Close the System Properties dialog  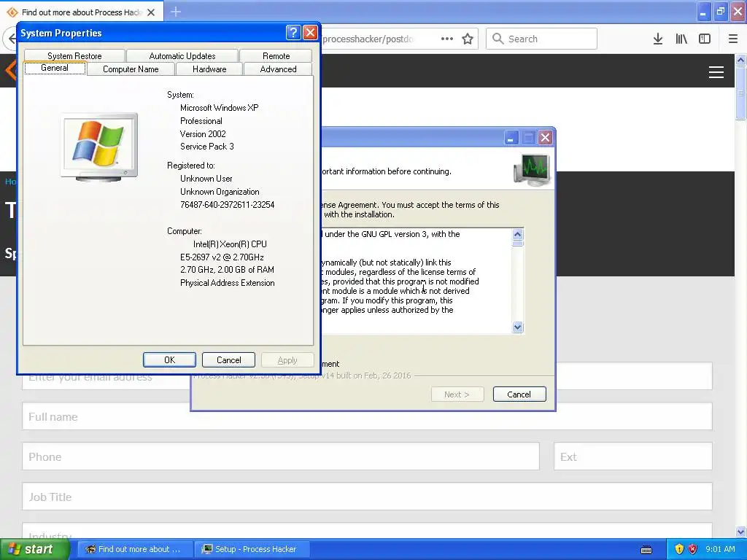[x=310, y=32]
